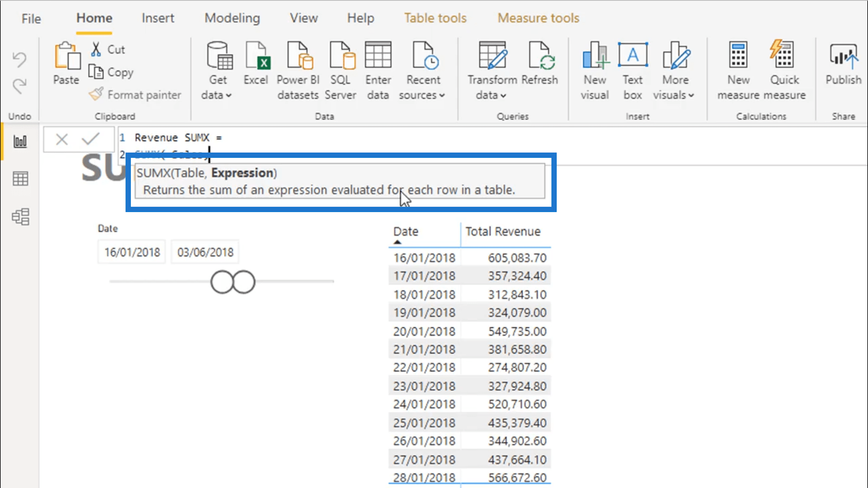
Task: Click the Redo arrow icon
Action: point(20,86)
